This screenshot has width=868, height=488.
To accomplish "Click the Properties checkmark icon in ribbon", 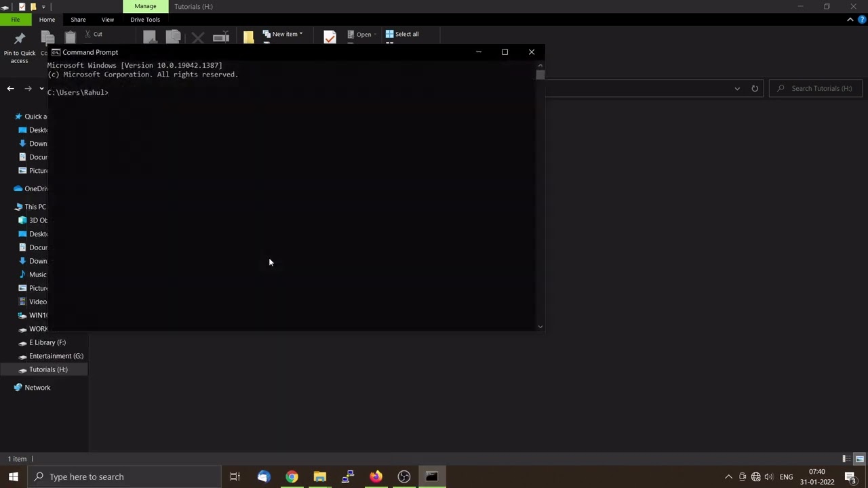I will point(330,37).
